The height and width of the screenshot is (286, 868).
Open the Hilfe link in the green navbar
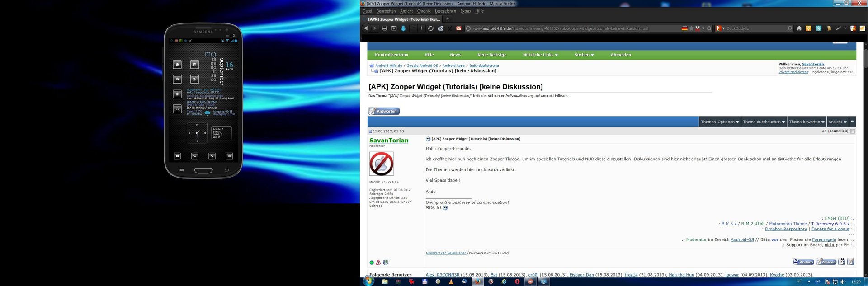(429, 55)
